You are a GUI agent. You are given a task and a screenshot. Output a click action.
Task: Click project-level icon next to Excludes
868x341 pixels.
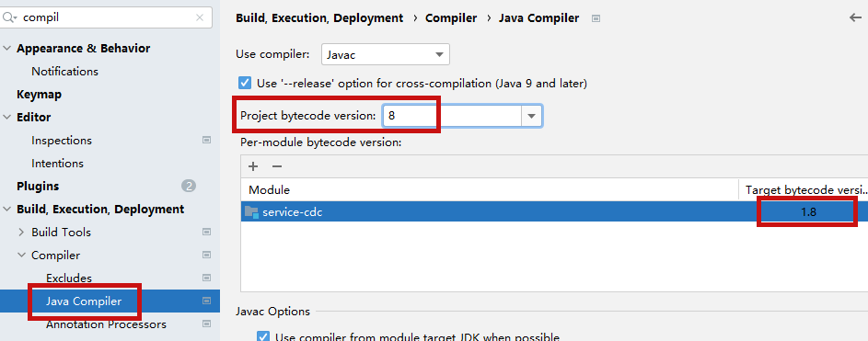(206, 278)
